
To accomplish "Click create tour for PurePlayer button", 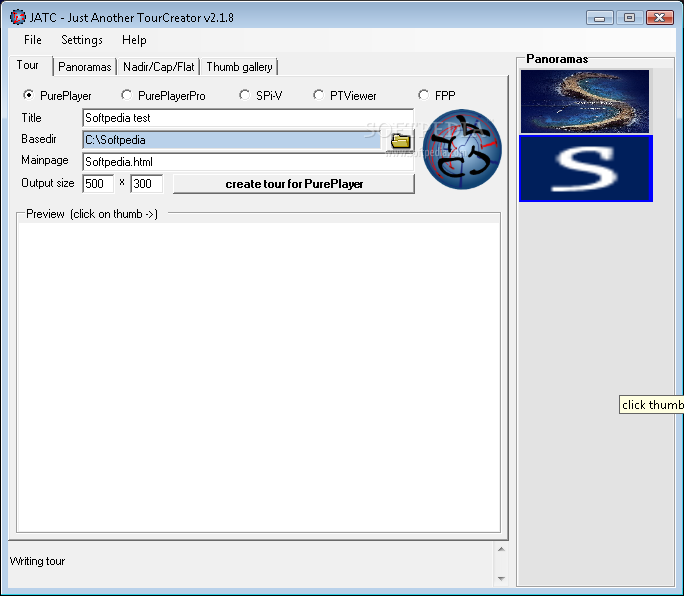I will (x=294, y=184).
